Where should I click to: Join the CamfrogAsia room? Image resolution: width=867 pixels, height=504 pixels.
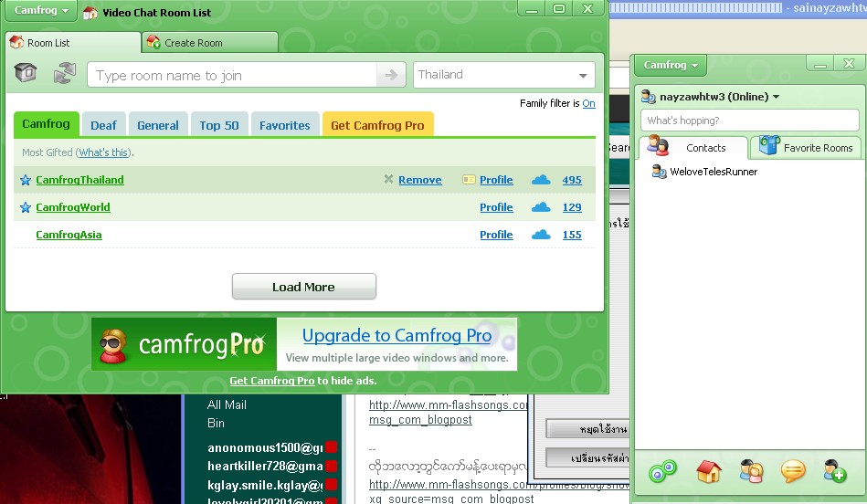point(69,235)
